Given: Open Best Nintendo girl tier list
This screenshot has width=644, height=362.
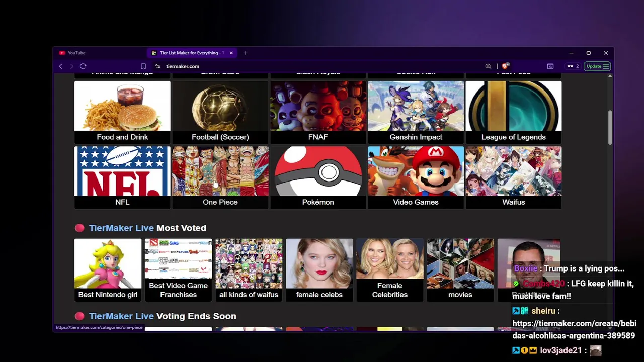Looking at the screenshot, I should pyautogui.click(x=108, y=270).
